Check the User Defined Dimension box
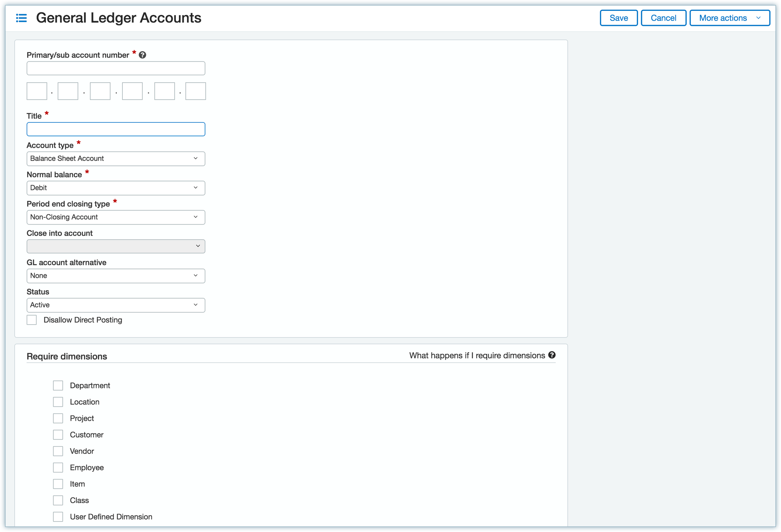This screenshot has height=532, width=781. tap(58, 516)
